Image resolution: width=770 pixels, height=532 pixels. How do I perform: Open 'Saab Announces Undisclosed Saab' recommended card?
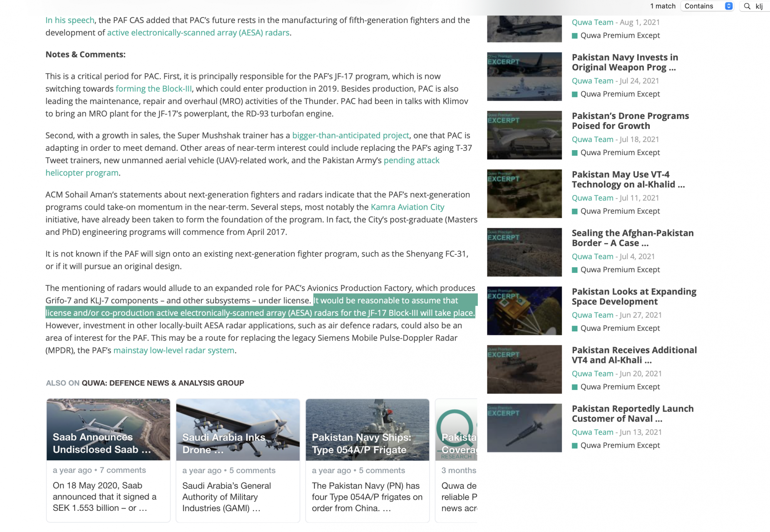click(x=108, y=460)
